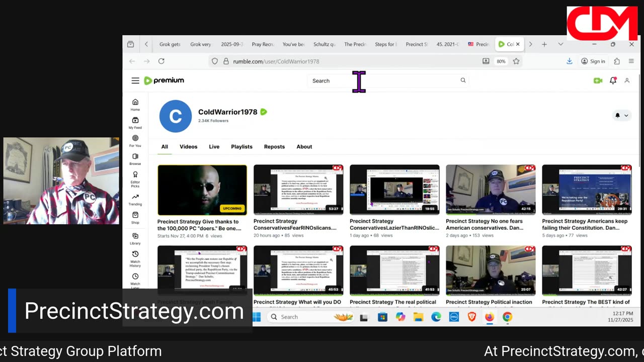This screenshot has height=362, width=644.
Task: Open Editor Picks in the sidebar
Action: click(135, 180)
